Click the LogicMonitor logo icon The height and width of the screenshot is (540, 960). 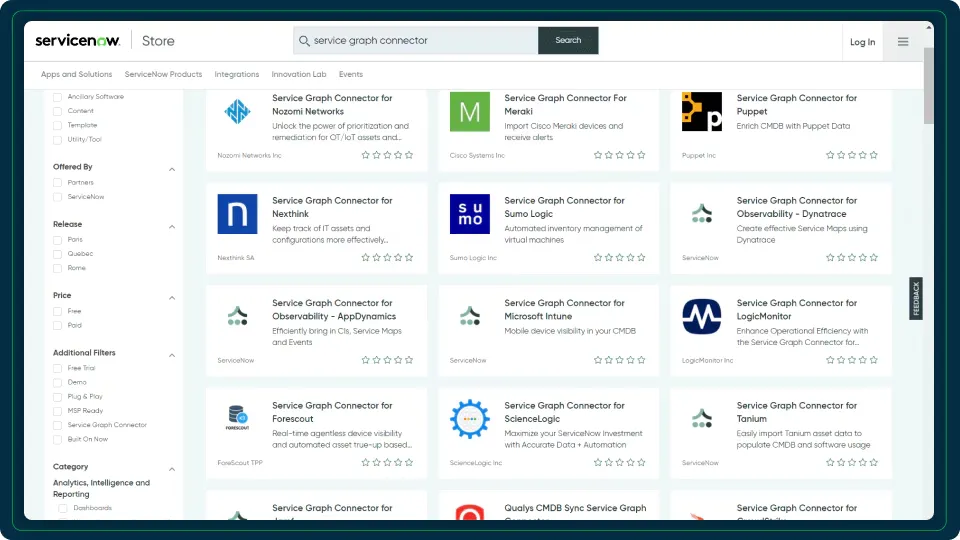tap(702, 316)
